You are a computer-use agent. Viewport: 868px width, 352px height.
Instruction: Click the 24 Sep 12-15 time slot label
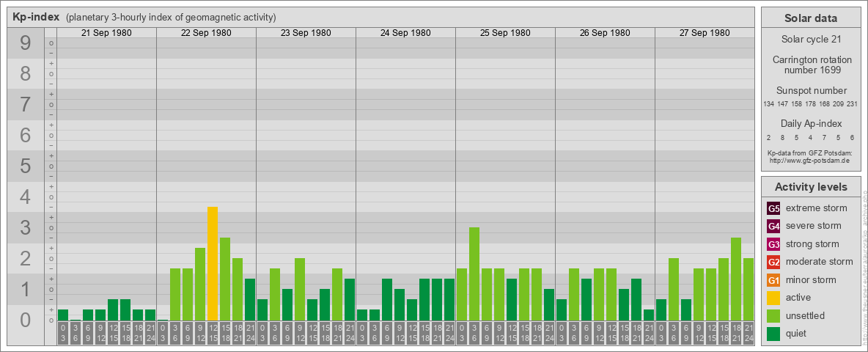(412, 334)
